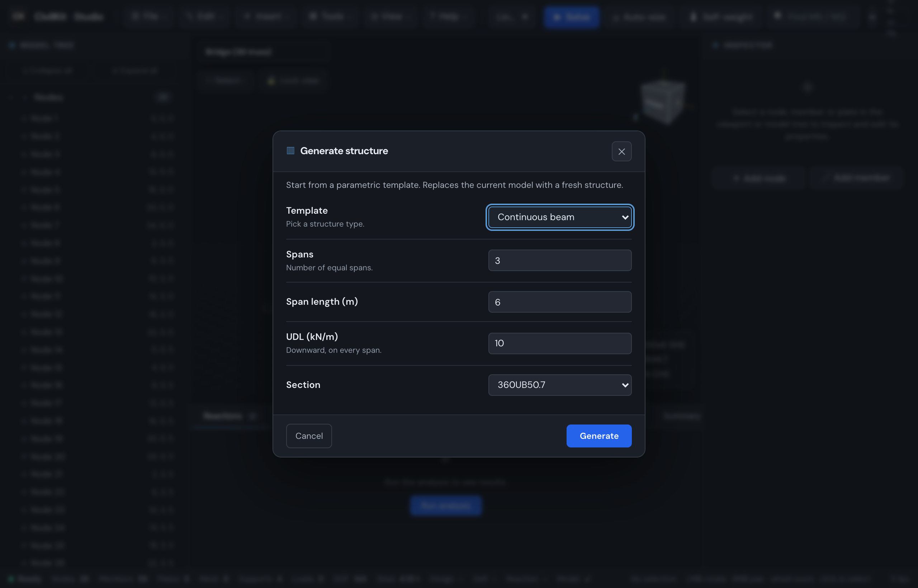Click the Spans number input field
This screenshot has height=588, width=918.
click(560, 260)
